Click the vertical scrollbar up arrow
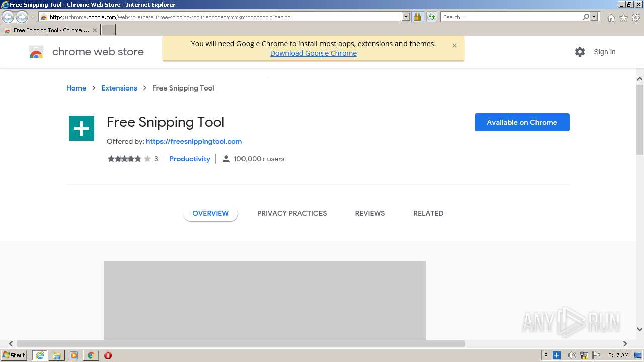644x362 pixels. click(640, 79)
